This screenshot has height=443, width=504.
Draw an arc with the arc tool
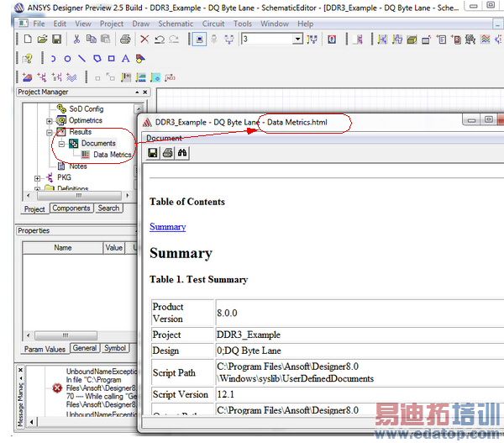pyautogui.click(x=53, y=59)
